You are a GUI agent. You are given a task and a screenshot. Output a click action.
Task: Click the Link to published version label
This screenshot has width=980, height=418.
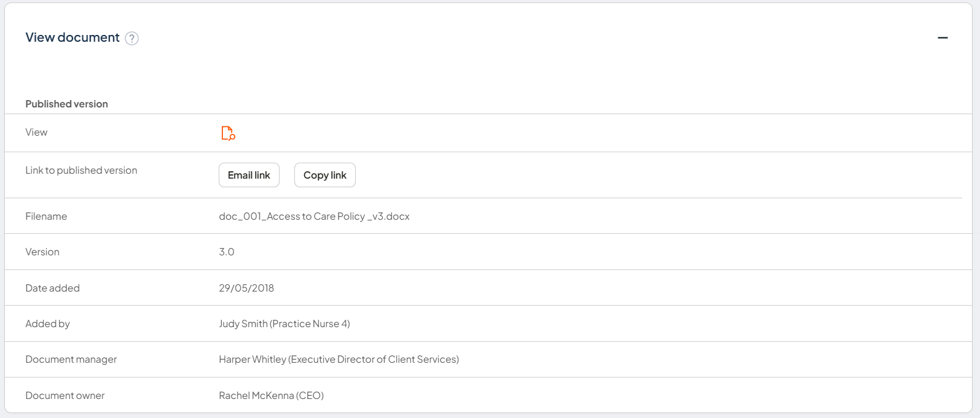click(x=81, y=170)
